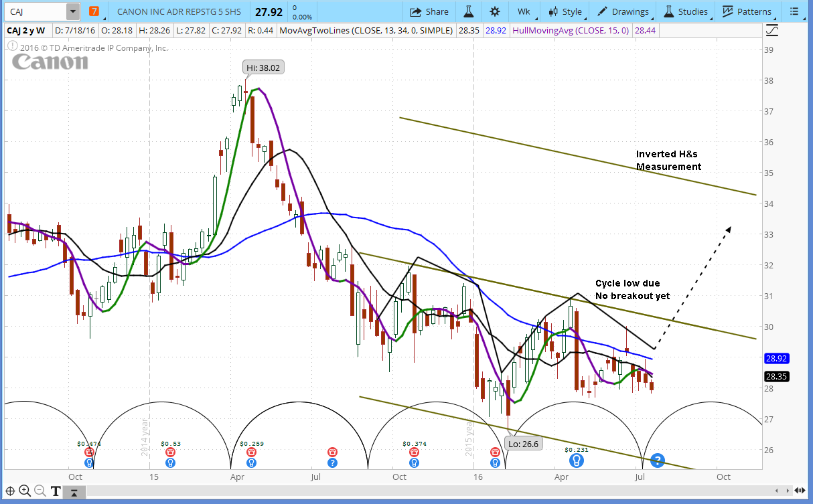813x504 pixels.
Task: Click the earnings phone icon below $0.474
Action: 89,452
